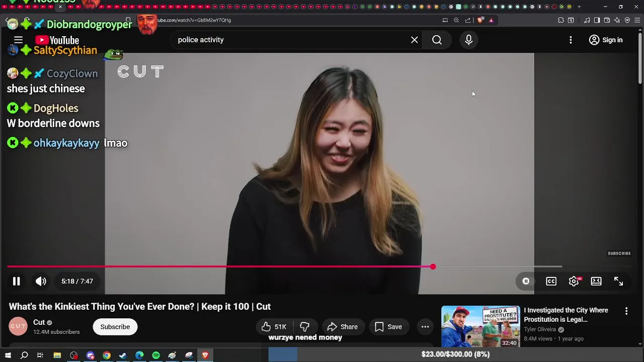Open YouTube settings three-dot menu
This screenshot has height=362, width=644.
point(571,40)
